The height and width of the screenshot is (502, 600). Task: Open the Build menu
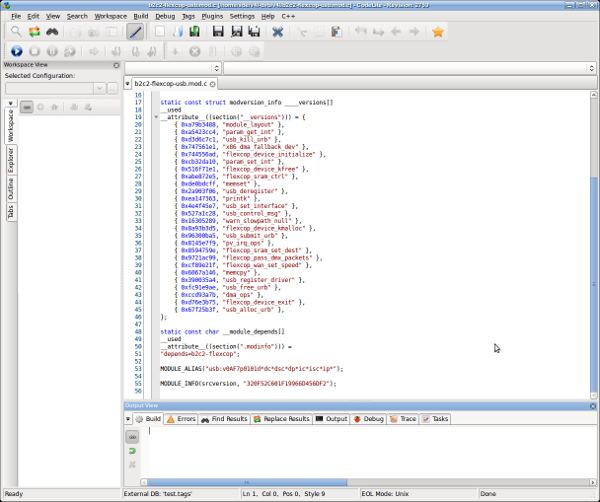[141, 16]
